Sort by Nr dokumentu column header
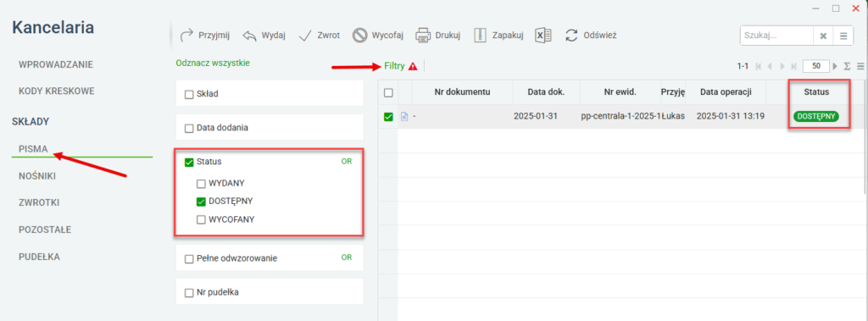 pos(463,91)
